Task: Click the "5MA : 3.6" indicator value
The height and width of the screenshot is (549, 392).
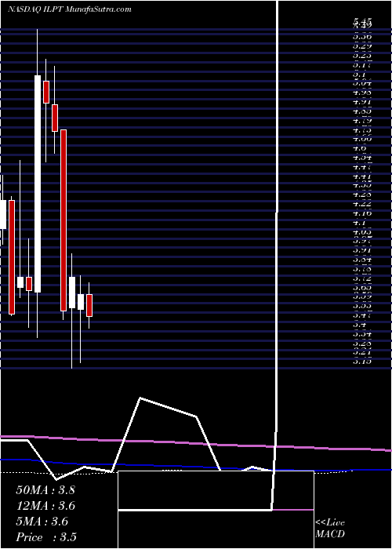Action: 42,522
